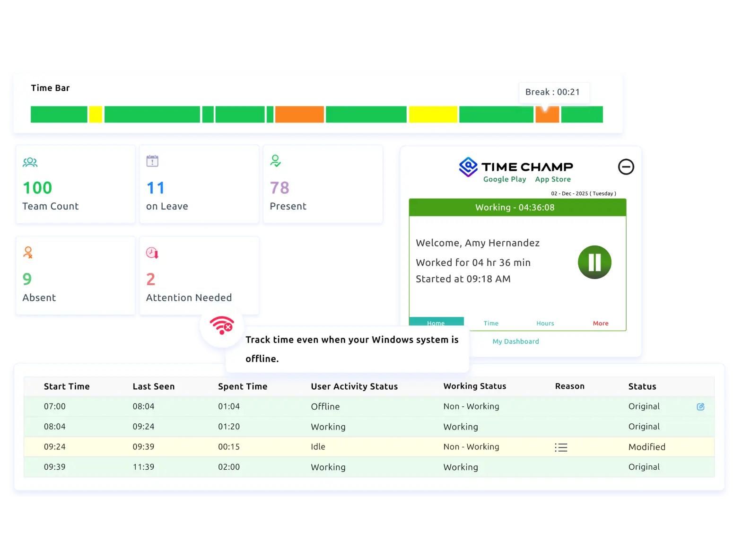Image resolution: width=733 pixels, height=560 pixels.
Task: Open the More menu in the widget
Action: 601,323
